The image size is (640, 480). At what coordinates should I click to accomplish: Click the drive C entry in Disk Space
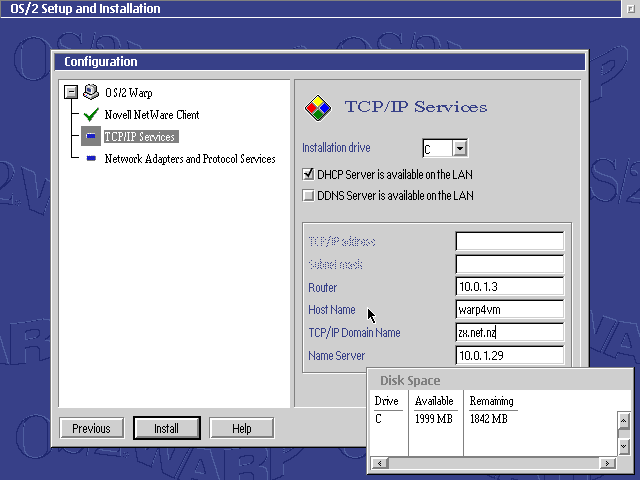(378, 419)
